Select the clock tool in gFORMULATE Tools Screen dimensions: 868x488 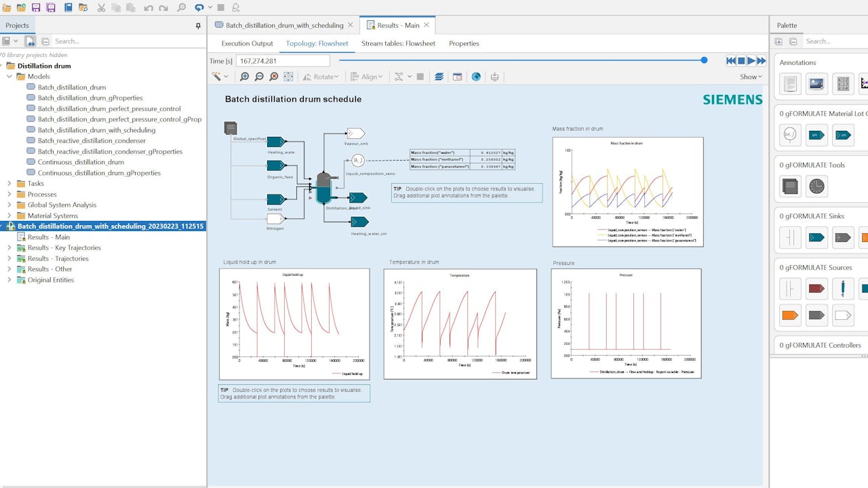(x=816, y=186)
